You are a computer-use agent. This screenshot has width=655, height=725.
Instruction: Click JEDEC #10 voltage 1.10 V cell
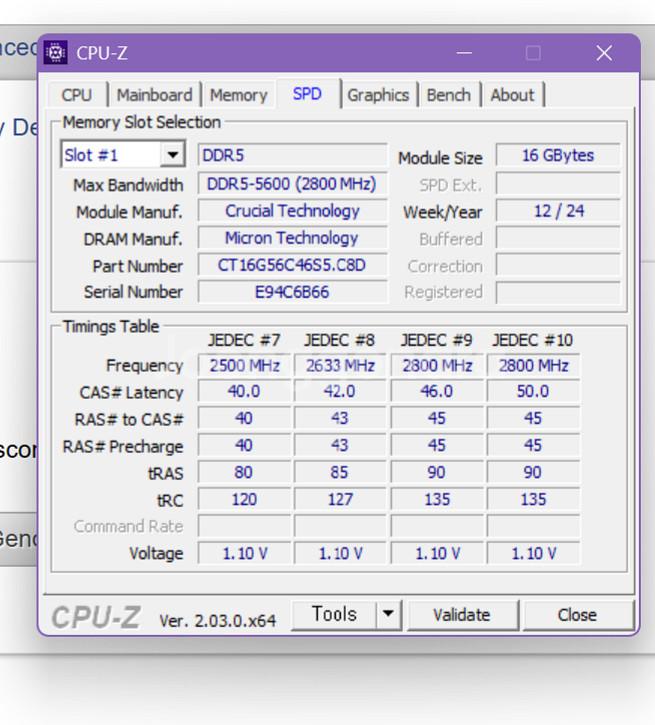point(533,553)
